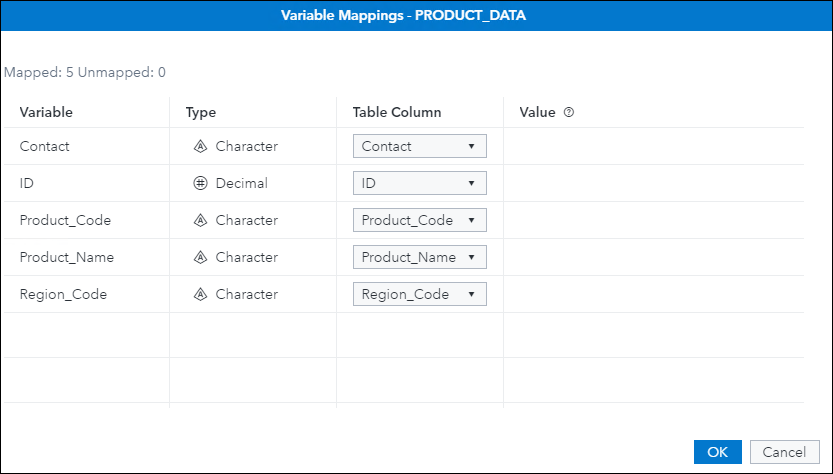The height and width of the screenshot is (474, 833).
Task: Click the Type column header
Action: (201, 113)
